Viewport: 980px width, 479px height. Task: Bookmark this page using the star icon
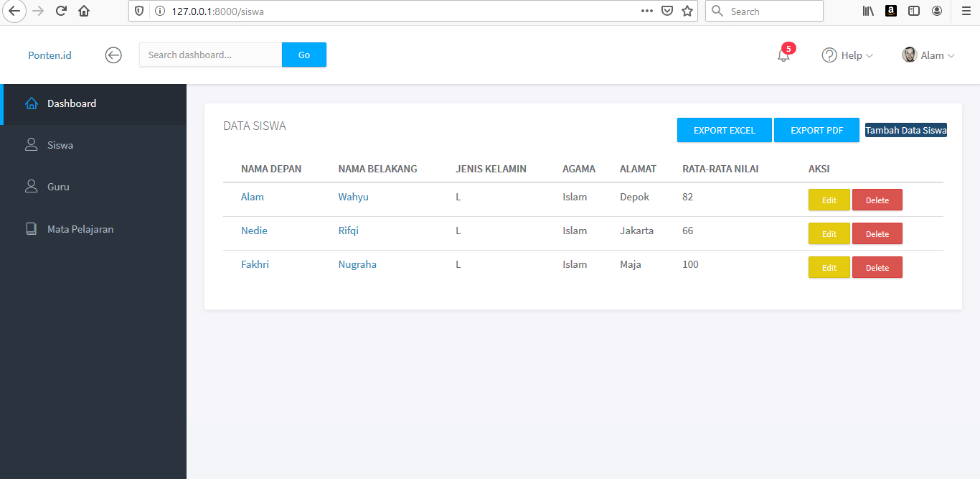click(x=687, y=11)
